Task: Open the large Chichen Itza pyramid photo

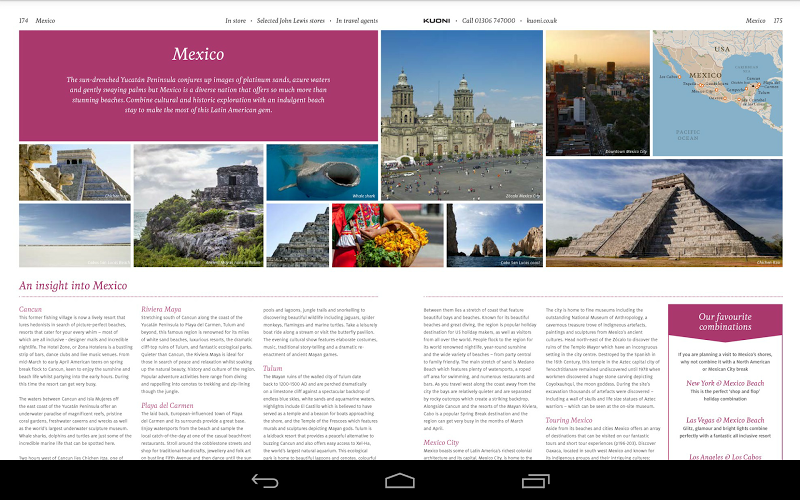Action: point(664,213)
